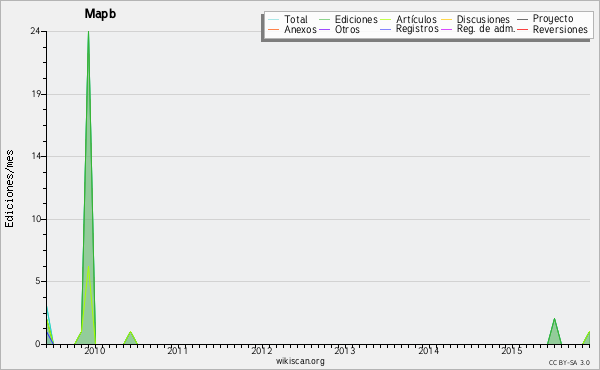
Task: Click the 10 y-axis value
Action: pyautogui.click(x=36, y=219)
